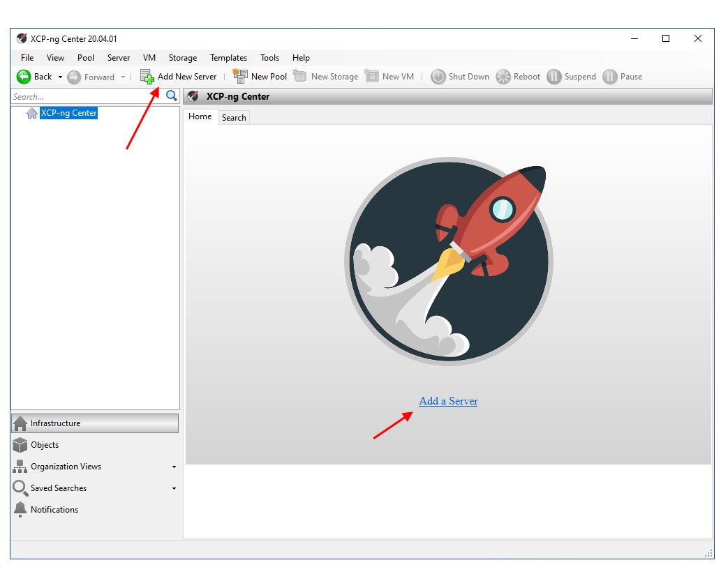
Task: Open the Templates menu
Action: click(228, 58)
